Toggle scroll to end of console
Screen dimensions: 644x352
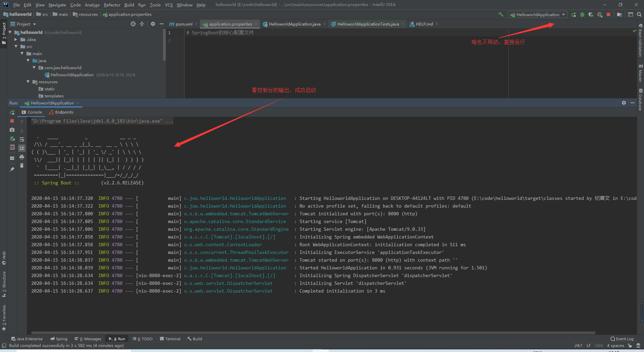click(x=22, y=148)
